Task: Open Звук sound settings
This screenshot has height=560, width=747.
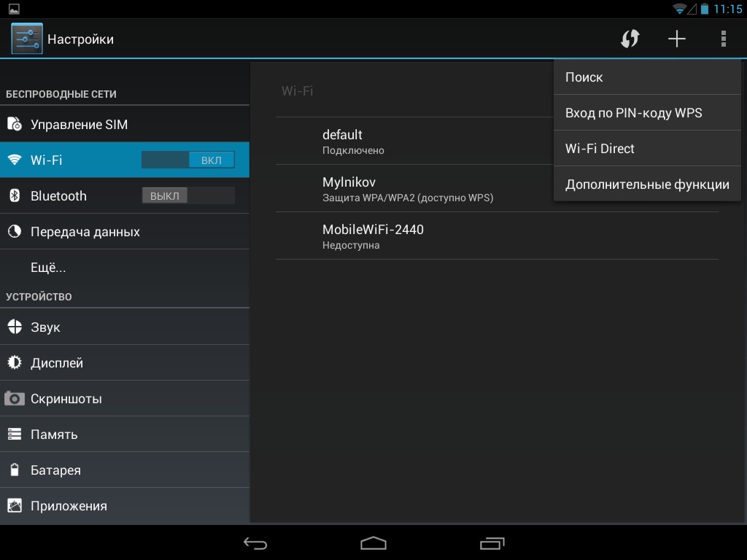Action: click(124, 327)
